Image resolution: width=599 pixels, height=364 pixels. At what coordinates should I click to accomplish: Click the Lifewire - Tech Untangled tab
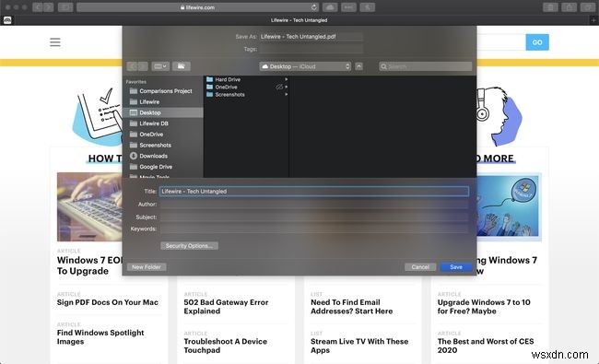pos(299,20)
